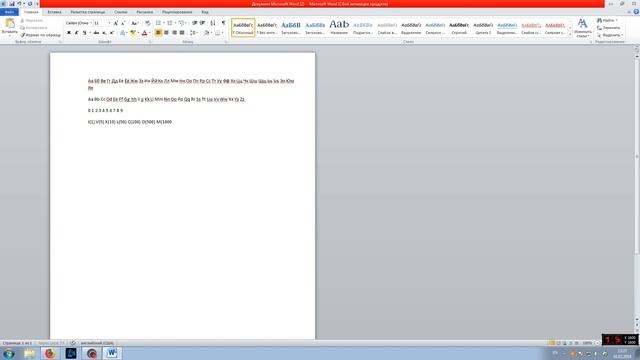Image resolution: width=640 pixels, height=360 pixels.
Task: Toggle Italic formatting
Action: (76, 33)
